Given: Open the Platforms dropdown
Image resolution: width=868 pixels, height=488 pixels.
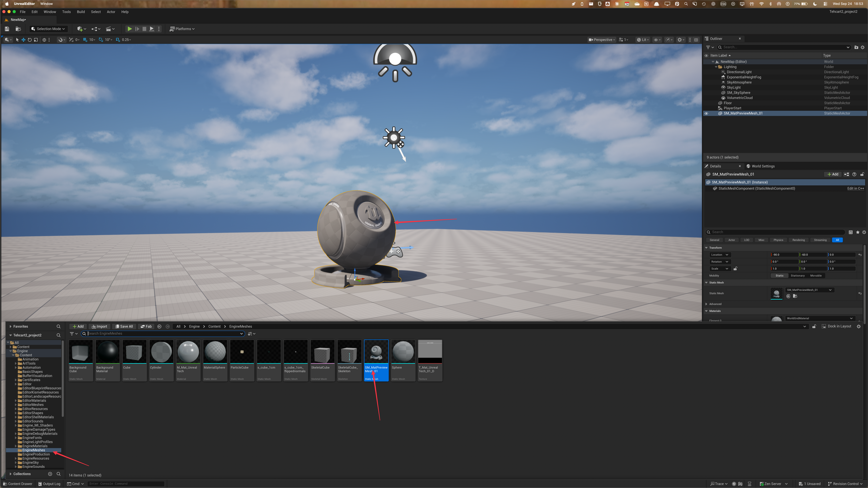Looking at the screenshot, I should [x=182, y=29].
